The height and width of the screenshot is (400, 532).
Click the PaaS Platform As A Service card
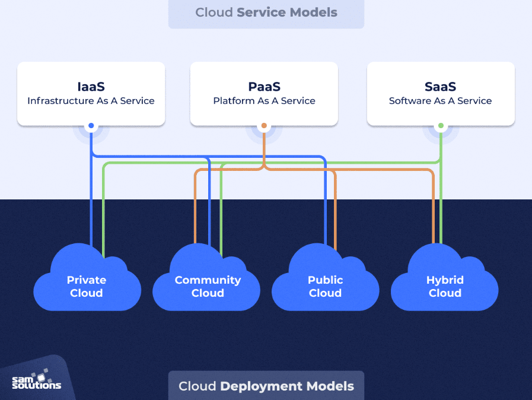[x=264, y=94]
